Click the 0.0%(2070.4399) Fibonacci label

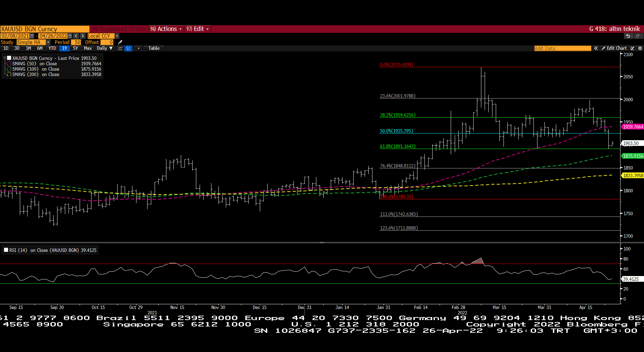pos(397,65)
